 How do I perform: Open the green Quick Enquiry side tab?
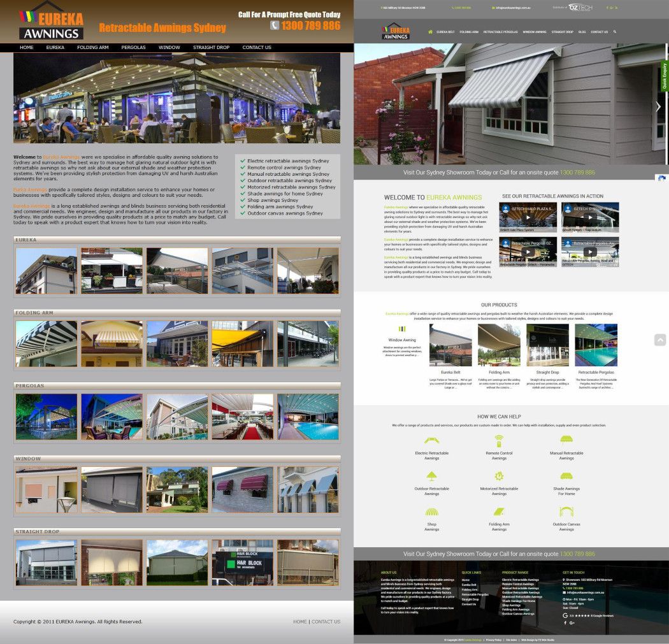coord(665,76)
